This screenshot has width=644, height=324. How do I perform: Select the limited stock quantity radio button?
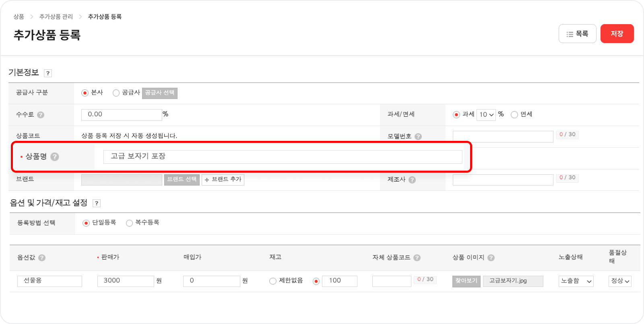pos(316,281)
